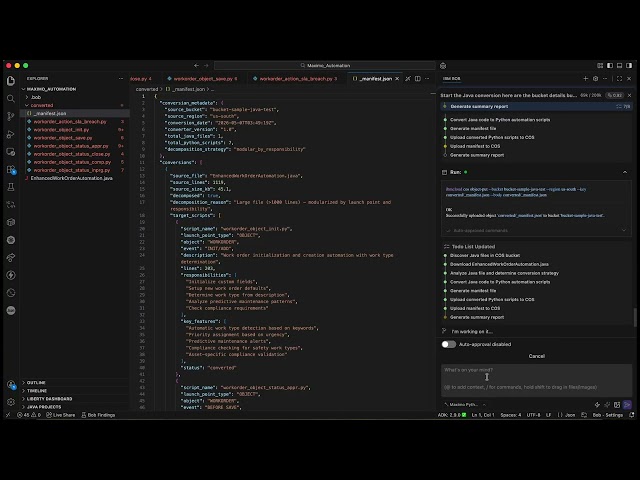Start a new IBM Bob chat
Screen dimensions: 640x480
pos(586,78)
